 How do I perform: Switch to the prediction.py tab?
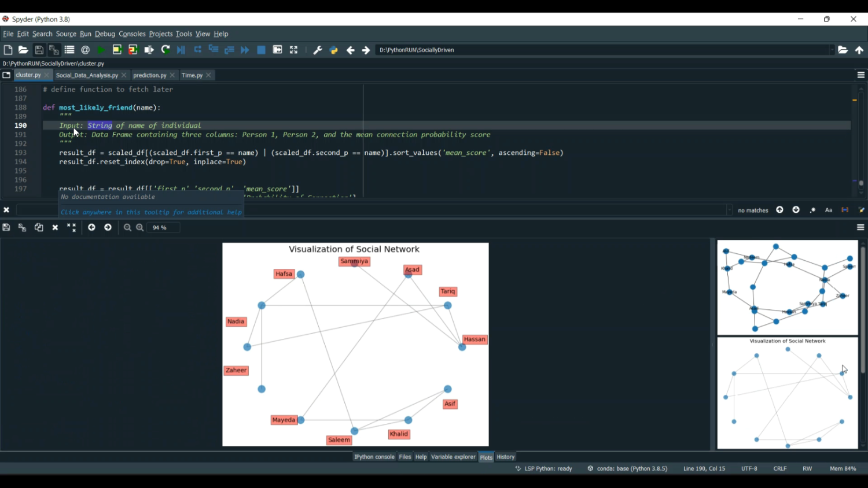click(x=149, y=75)
